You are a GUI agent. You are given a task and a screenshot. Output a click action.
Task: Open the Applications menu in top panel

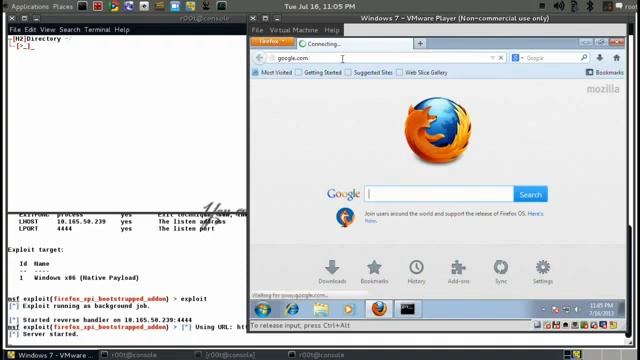pos(30,7)
